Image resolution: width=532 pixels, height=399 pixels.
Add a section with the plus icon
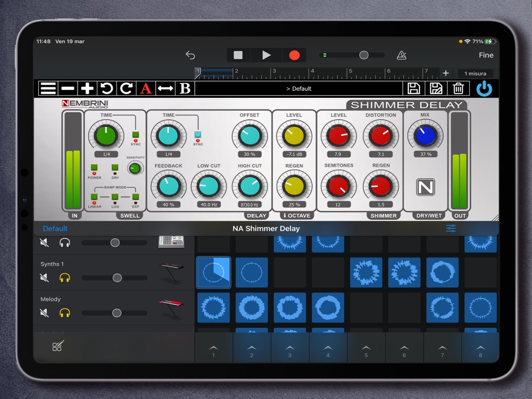[446, 73]
